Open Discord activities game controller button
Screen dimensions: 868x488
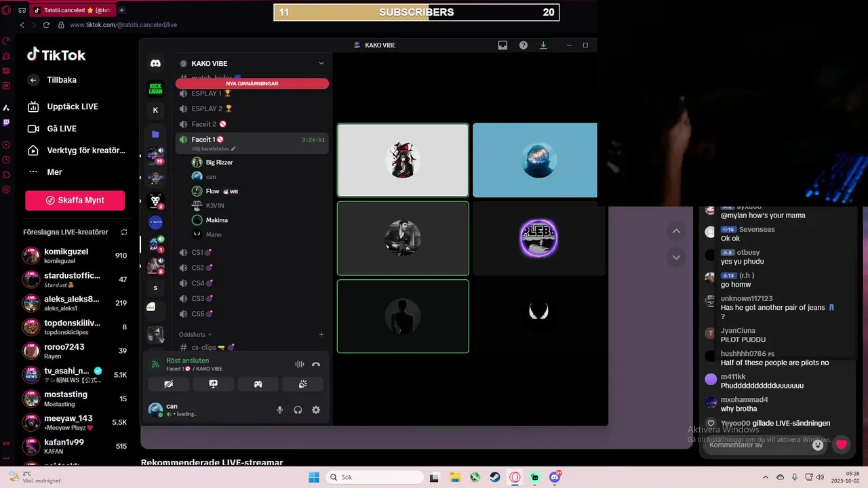tap(258, 384)
